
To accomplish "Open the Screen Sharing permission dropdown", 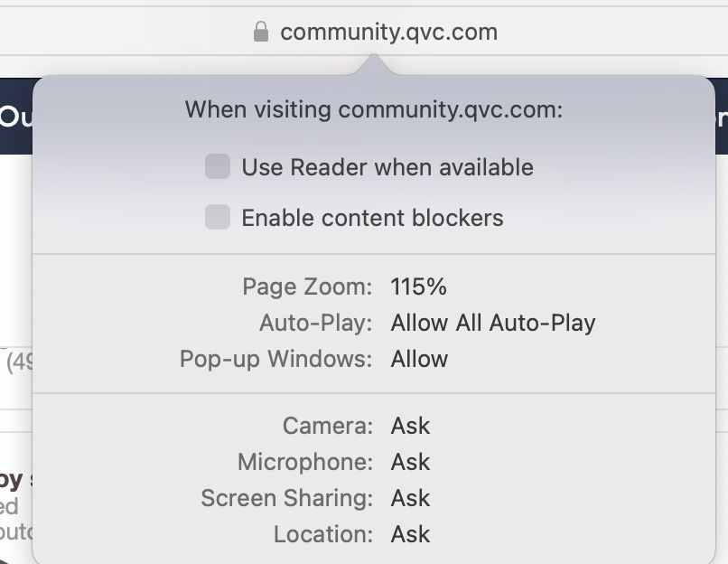I will (410, 498).
